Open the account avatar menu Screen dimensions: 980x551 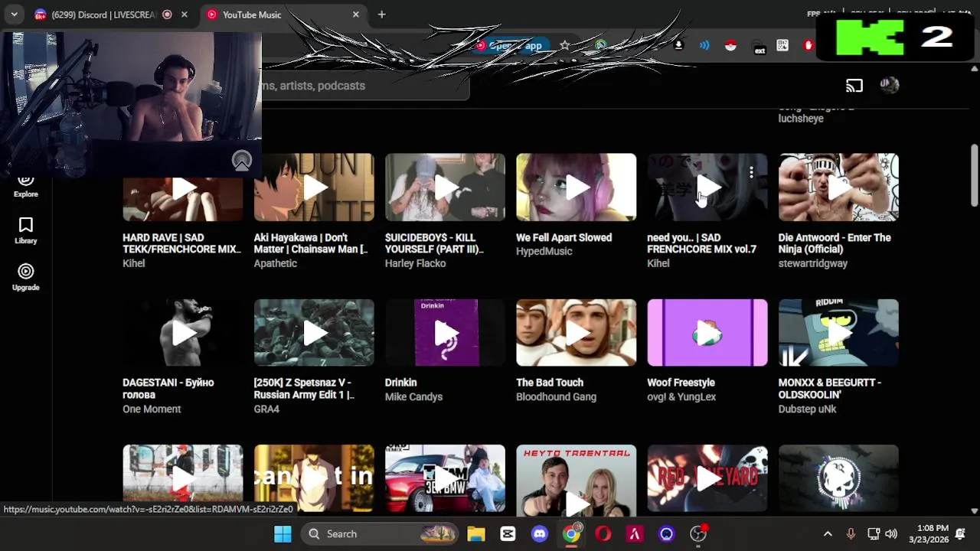[x=890, y=86]
